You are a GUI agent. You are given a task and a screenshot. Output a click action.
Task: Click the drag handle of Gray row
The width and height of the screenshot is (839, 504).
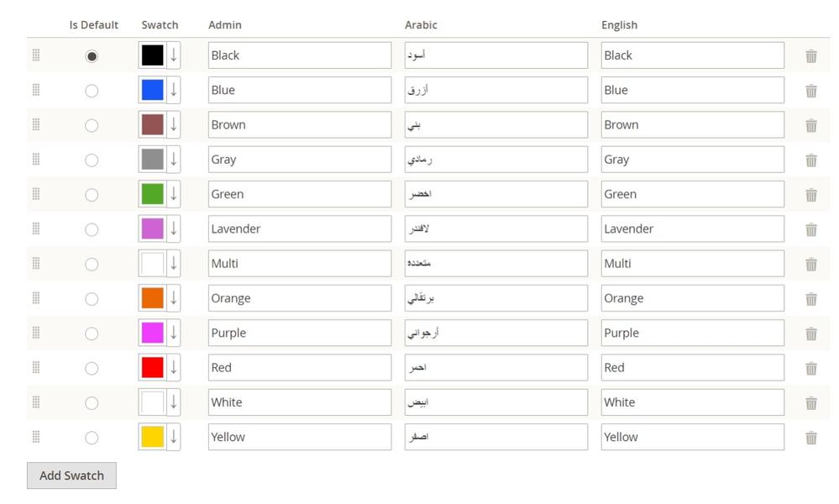[x=35, y=160]
